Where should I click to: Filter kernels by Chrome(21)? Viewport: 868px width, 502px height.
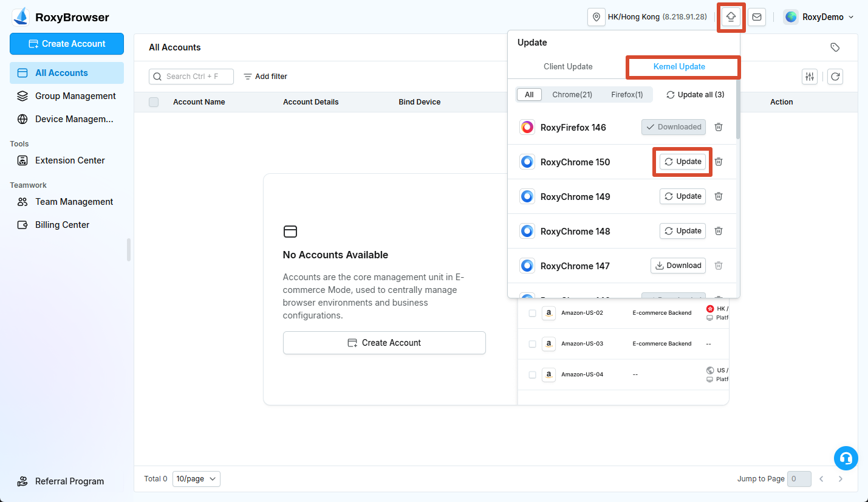(x=572, y=95)
